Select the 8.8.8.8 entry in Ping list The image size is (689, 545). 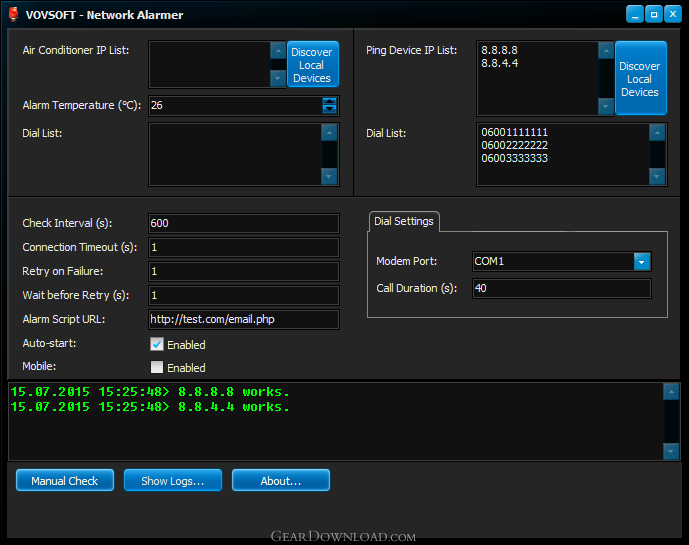click(x=499, y=50)
